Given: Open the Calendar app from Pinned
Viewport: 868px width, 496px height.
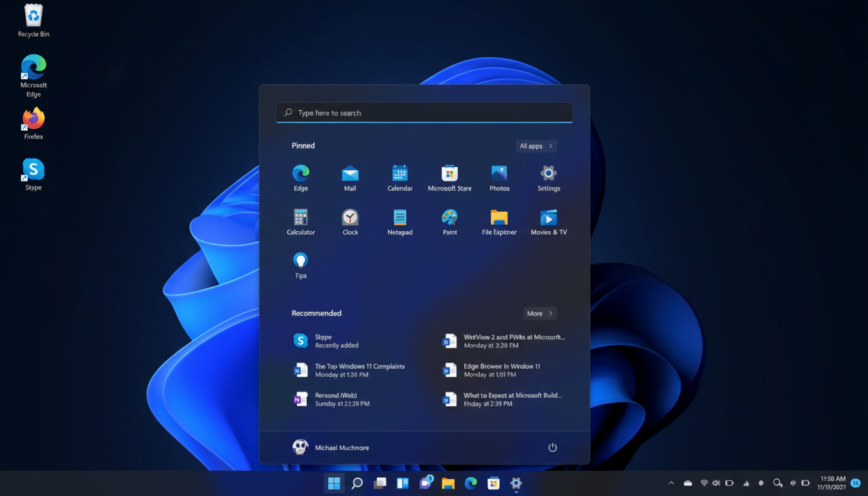Looking at the screenshot, I should point(399,174).
